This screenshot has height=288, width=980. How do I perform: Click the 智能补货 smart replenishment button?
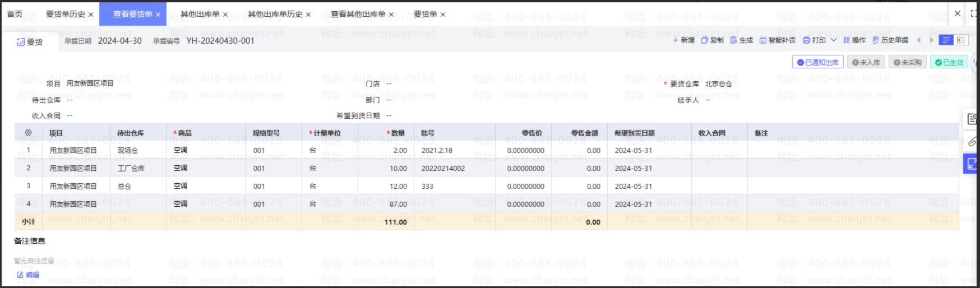pos(778,40)
